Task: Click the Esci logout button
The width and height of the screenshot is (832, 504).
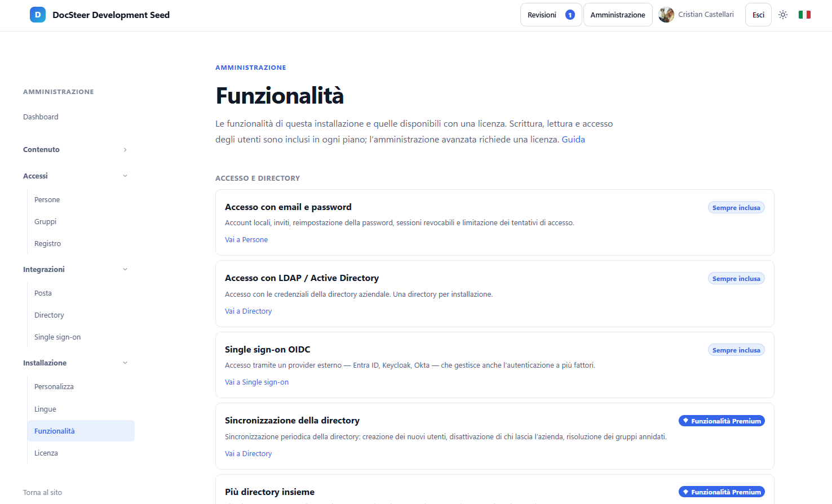Action: tap(758, 15)
